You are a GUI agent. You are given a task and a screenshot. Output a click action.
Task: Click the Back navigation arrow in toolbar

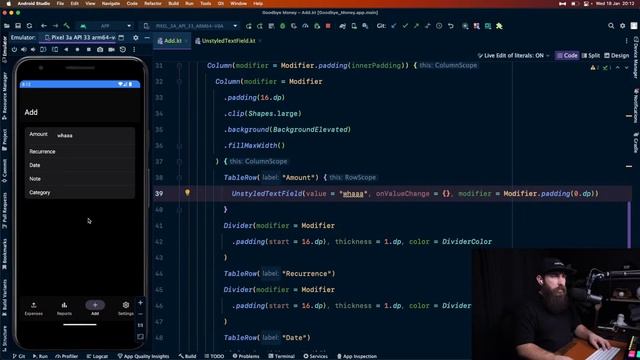(44, 26)
